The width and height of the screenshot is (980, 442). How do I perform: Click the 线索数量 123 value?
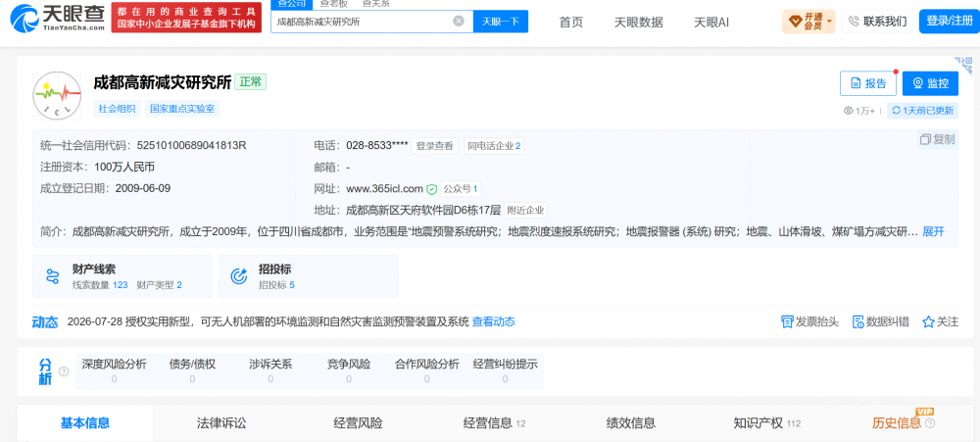pos(120,285)
